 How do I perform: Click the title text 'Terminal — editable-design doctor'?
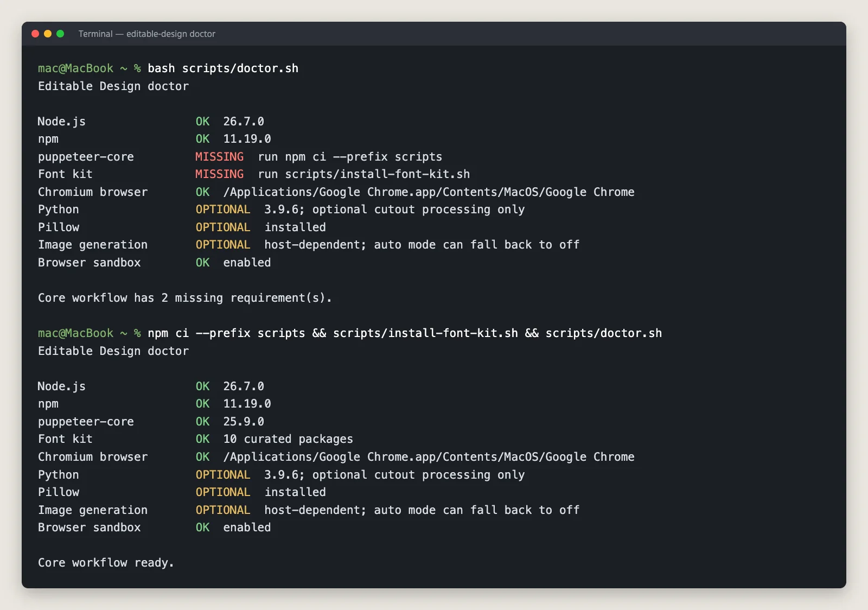tap(147, 34)
